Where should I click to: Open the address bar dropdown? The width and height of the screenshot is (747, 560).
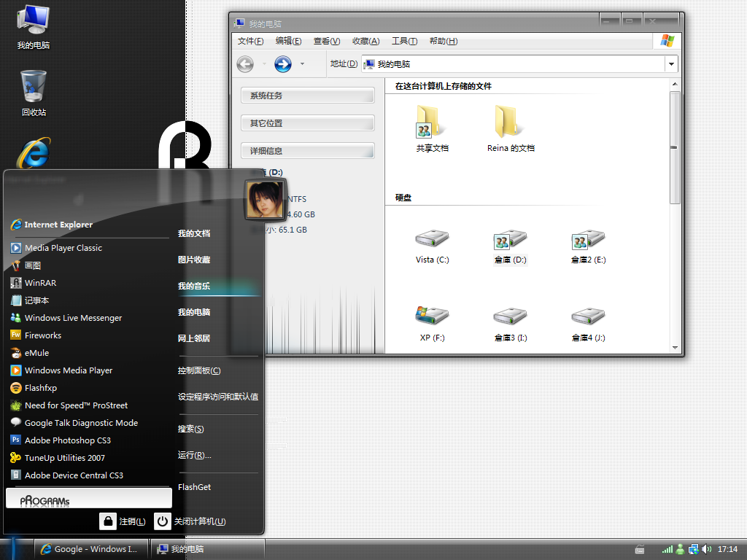(671, 64)
